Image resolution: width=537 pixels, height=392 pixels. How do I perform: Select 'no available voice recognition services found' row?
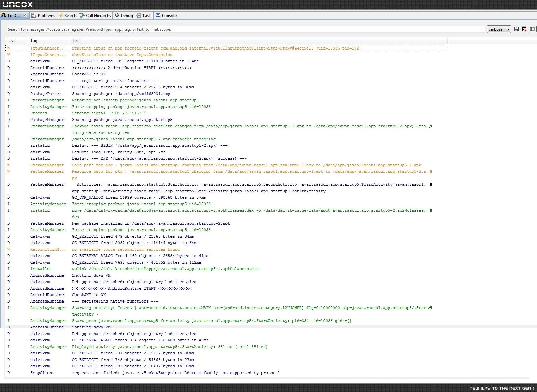tap(226, 250)
